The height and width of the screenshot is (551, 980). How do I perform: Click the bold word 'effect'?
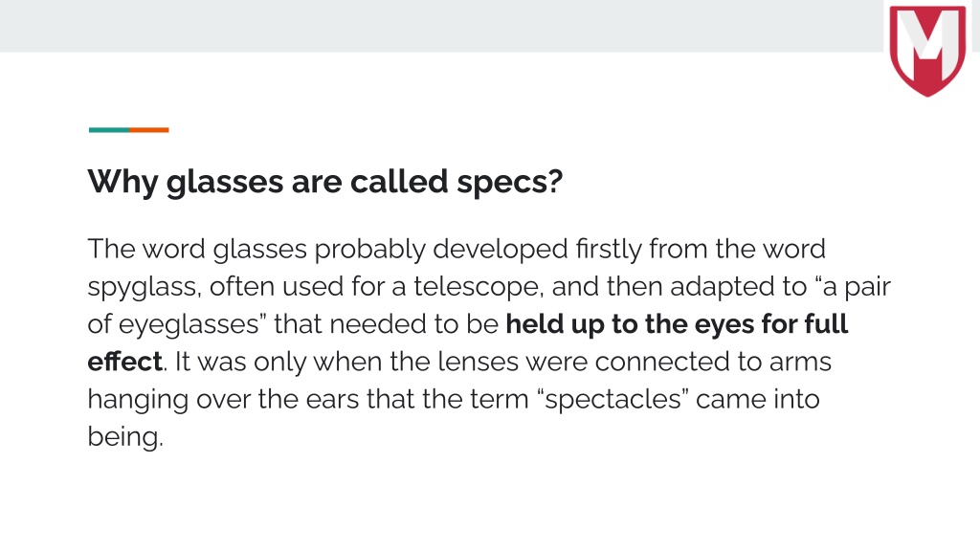click(125, 362)
